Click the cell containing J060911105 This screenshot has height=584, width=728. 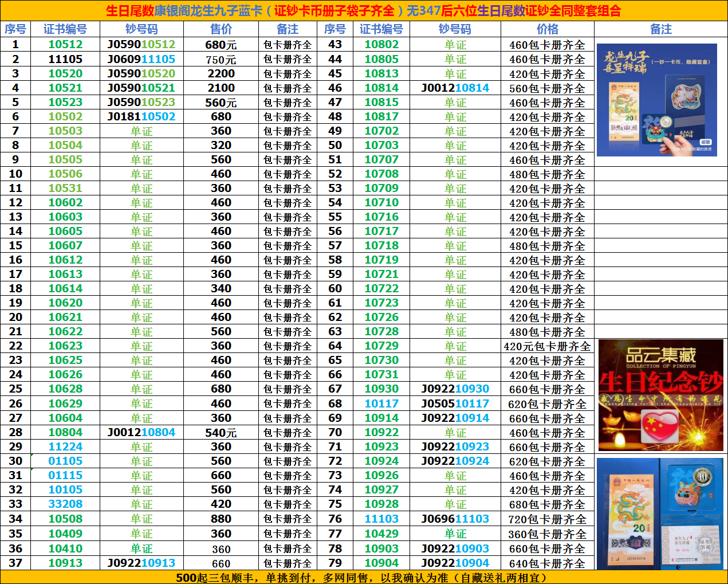[141, 59]
